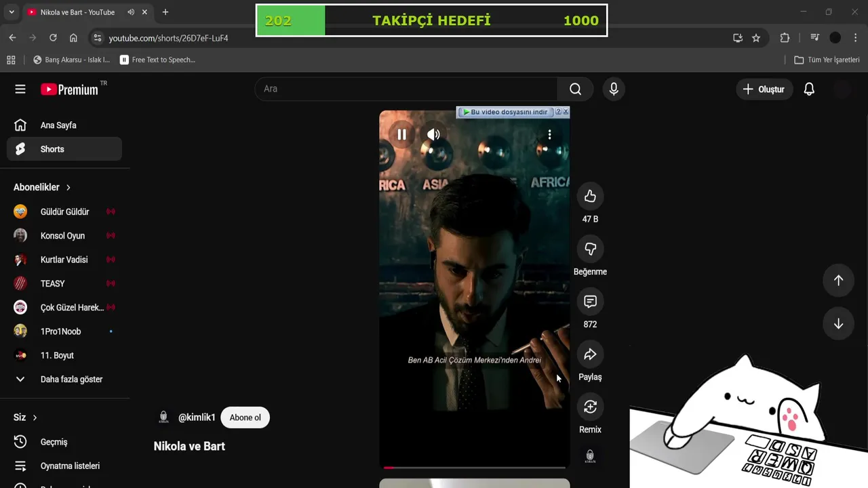
Task: Open the TEASY subscription
Action: [x=64, y=283]
